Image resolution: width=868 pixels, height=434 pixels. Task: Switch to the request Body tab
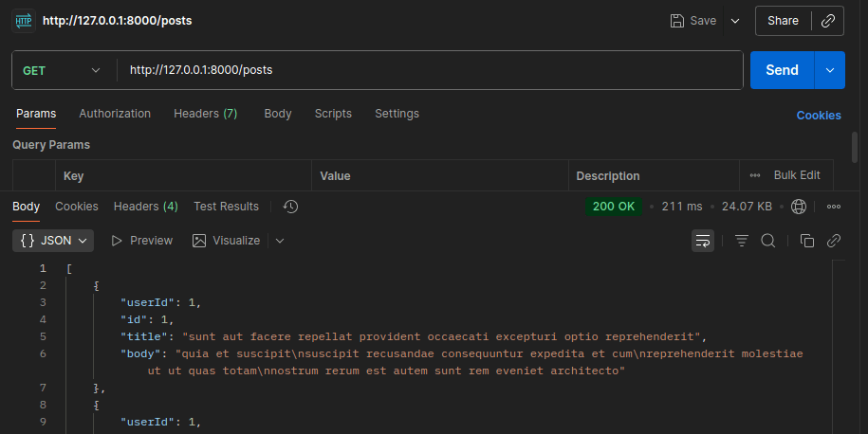(x=278, y=114)
